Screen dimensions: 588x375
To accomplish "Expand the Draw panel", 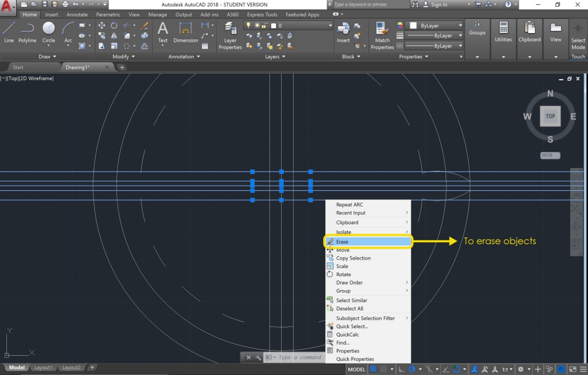I will 47,57.
